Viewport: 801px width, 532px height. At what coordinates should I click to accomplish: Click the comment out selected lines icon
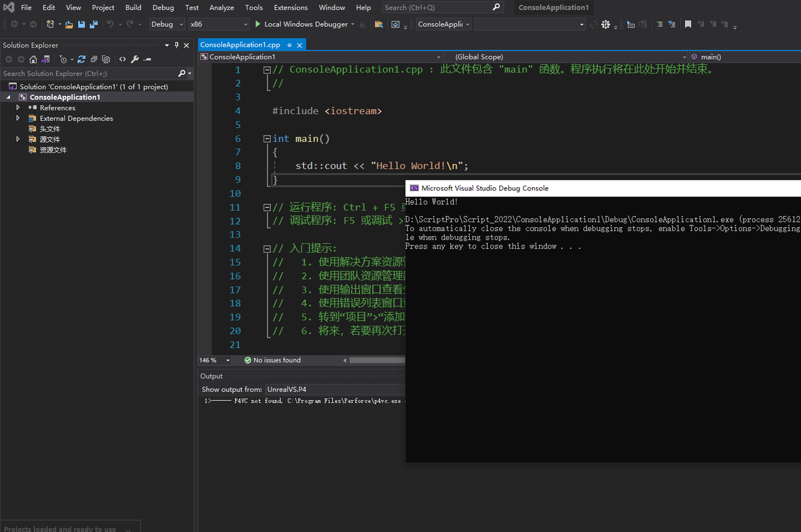(x=659, y=24)
